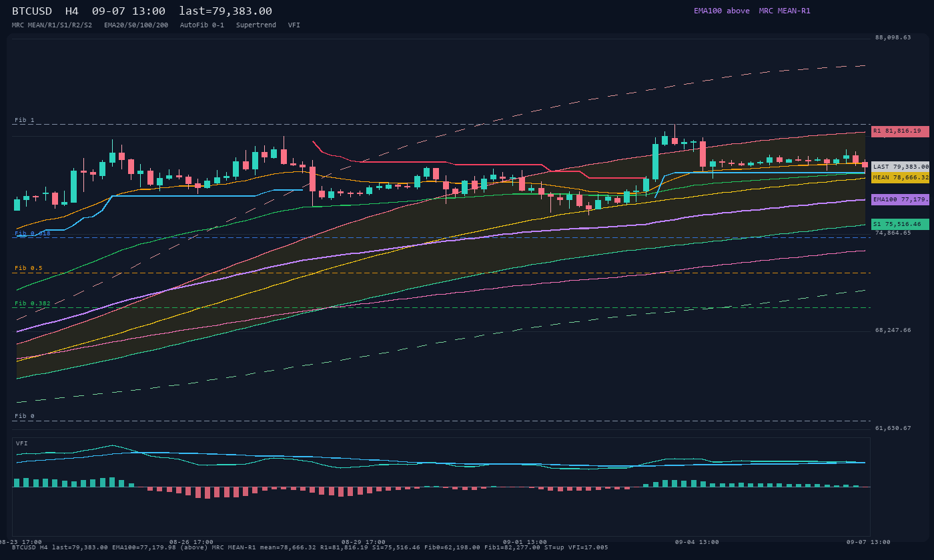The image size is (934, 560).
Task: Click the 09-07 13:00 header timestamp
Action: click(129, 11)
